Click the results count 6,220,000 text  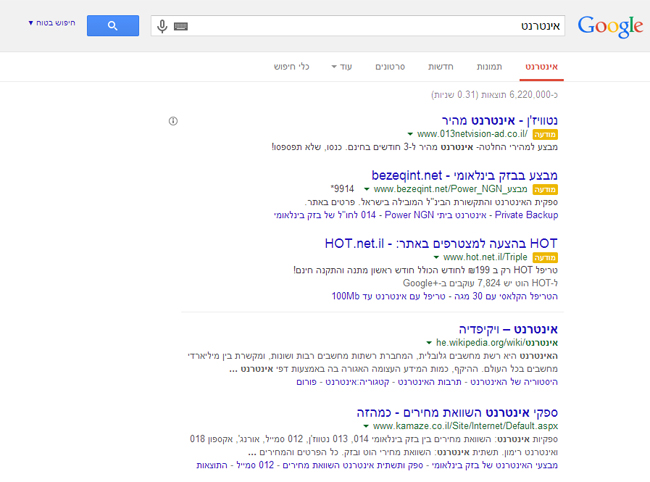pyautogui.click(x=495, y=95)
